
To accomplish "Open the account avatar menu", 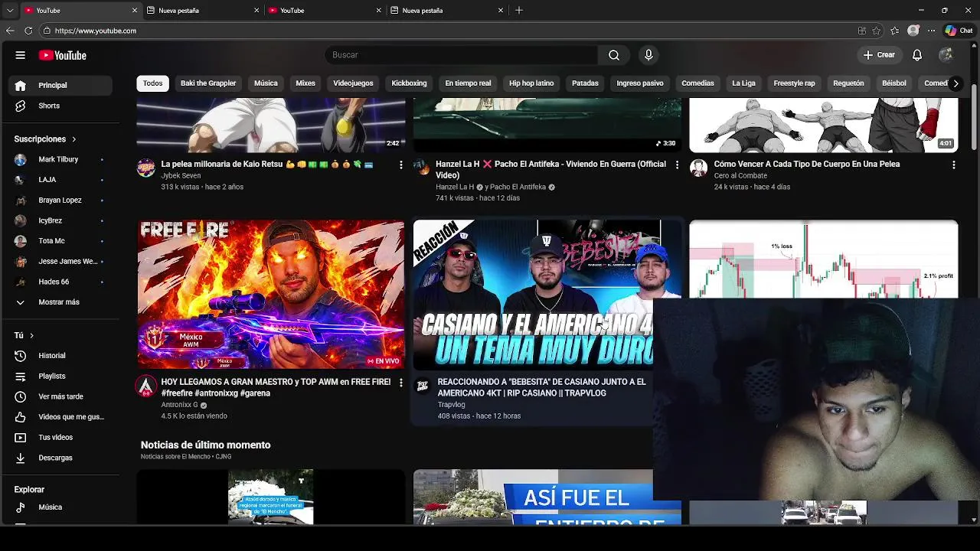I will (946, 55).
